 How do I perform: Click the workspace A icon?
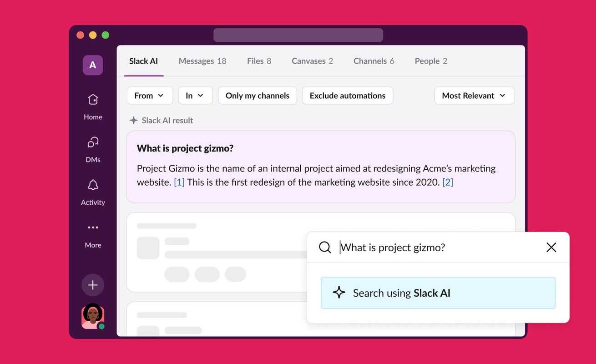(x=93, y=65)
